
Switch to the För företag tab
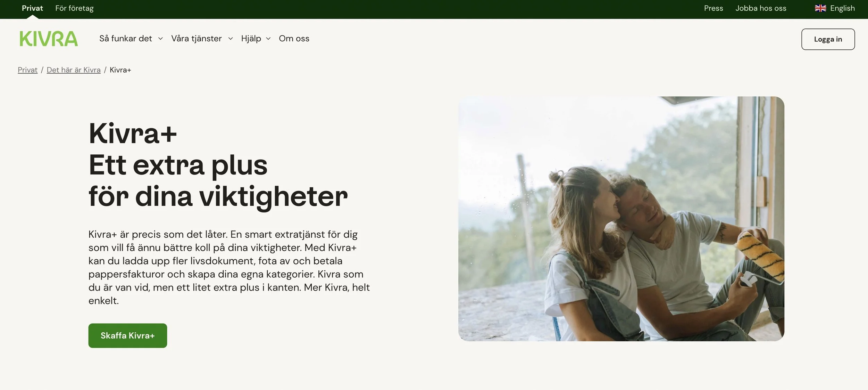pos(74,8)
